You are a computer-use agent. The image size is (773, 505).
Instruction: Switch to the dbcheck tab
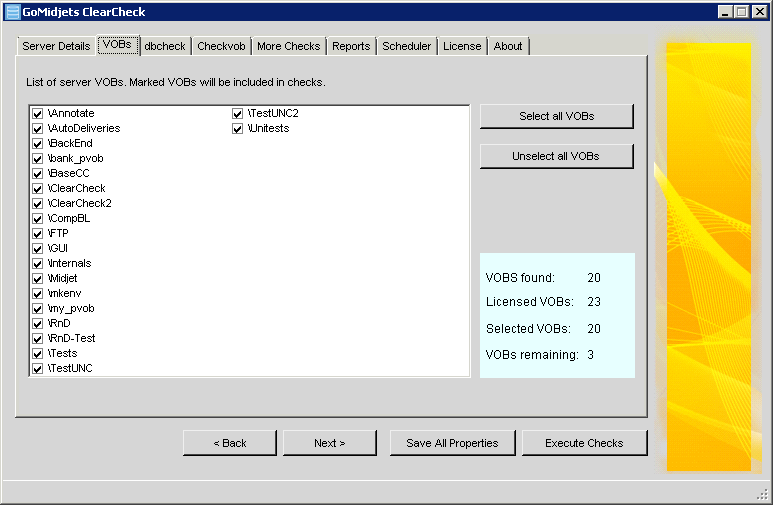tap(164, 46)
